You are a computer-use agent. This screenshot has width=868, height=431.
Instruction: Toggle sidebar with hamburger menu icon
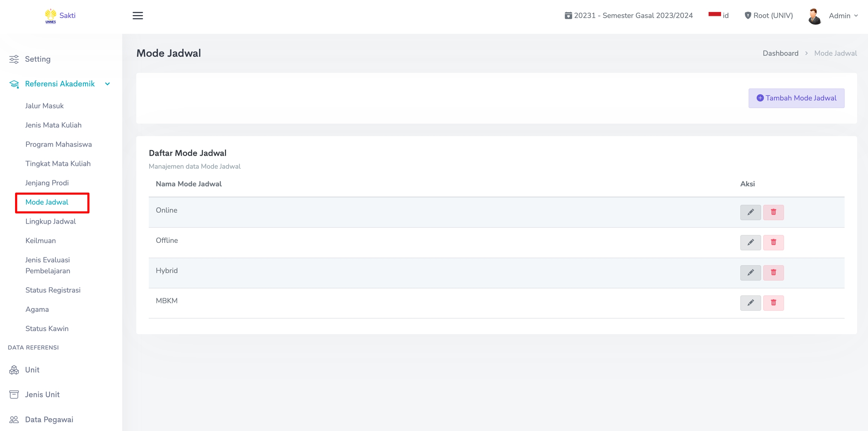tap(138, 16)
